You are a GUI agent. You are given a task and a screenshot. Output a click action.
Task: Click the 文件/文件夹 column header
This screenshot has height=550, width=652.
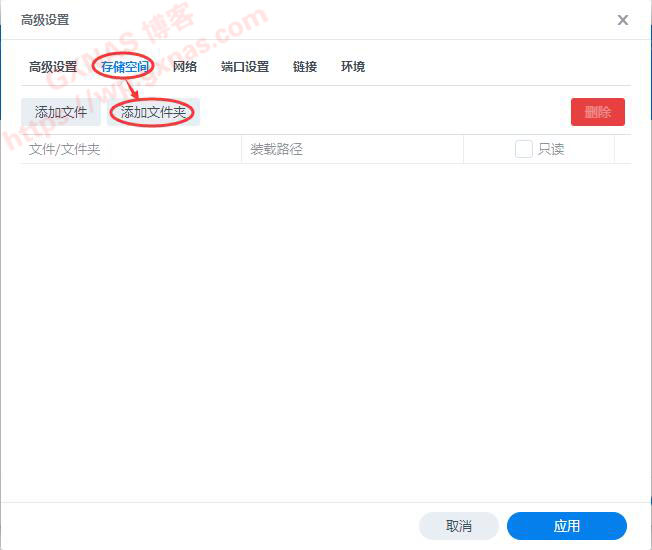coord(65,149)
